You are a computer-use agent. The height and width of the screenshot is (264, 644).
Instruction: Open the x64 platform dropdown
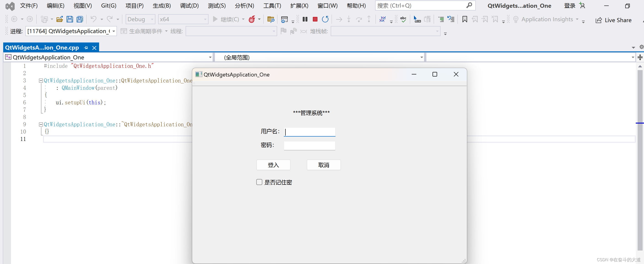(205, 19)
